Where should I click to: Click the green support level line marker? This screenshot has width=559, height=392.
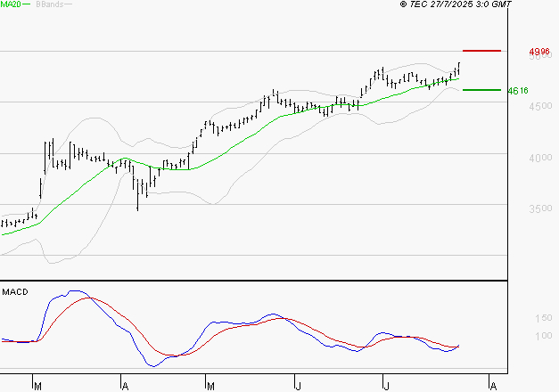click(x=481, y=90)
